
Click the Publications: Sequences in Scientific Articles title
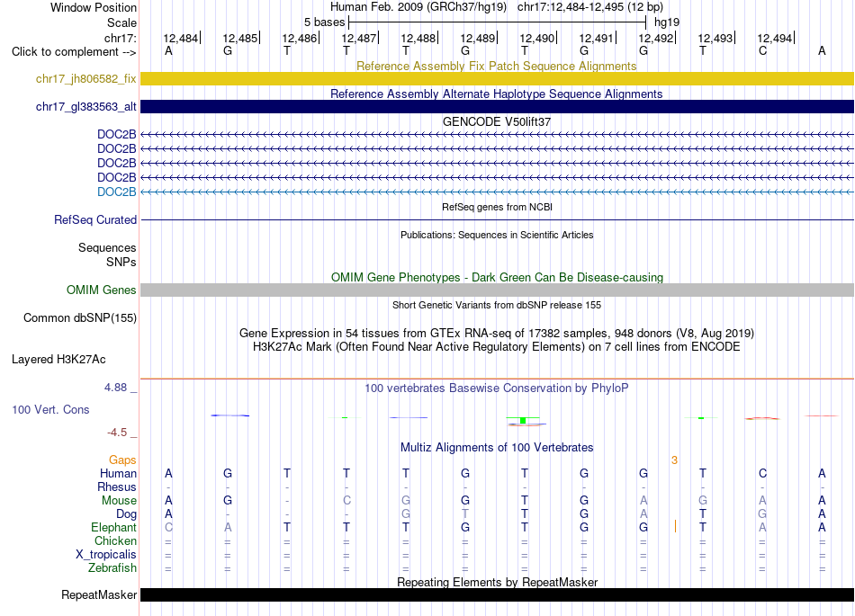497,235
